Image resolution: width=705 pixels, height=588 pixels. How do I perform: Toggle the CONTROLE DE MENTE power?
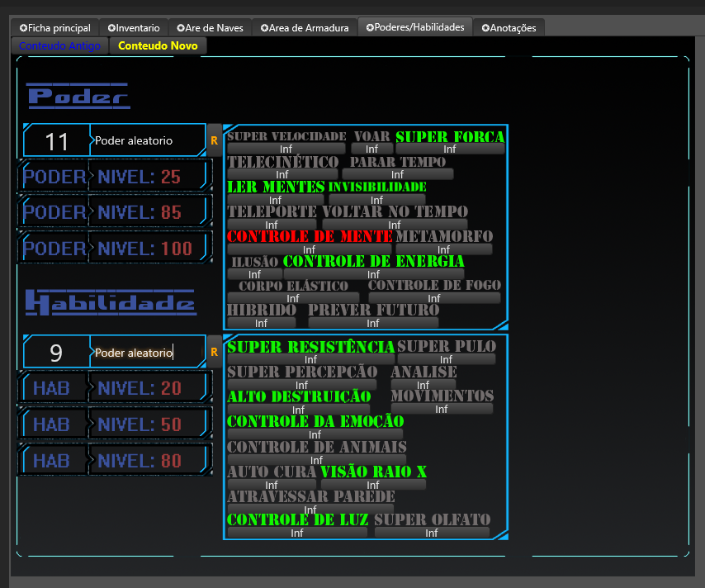click(310, 236)
